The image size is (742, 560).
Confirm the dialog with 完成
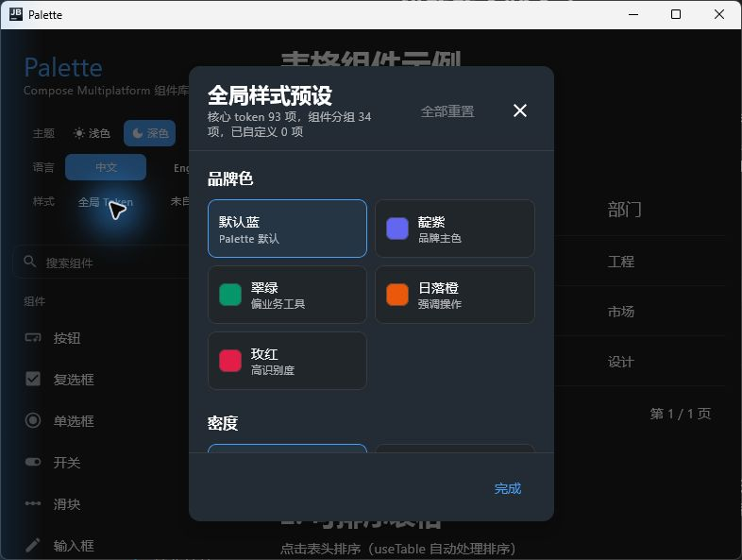click(507, 488)
